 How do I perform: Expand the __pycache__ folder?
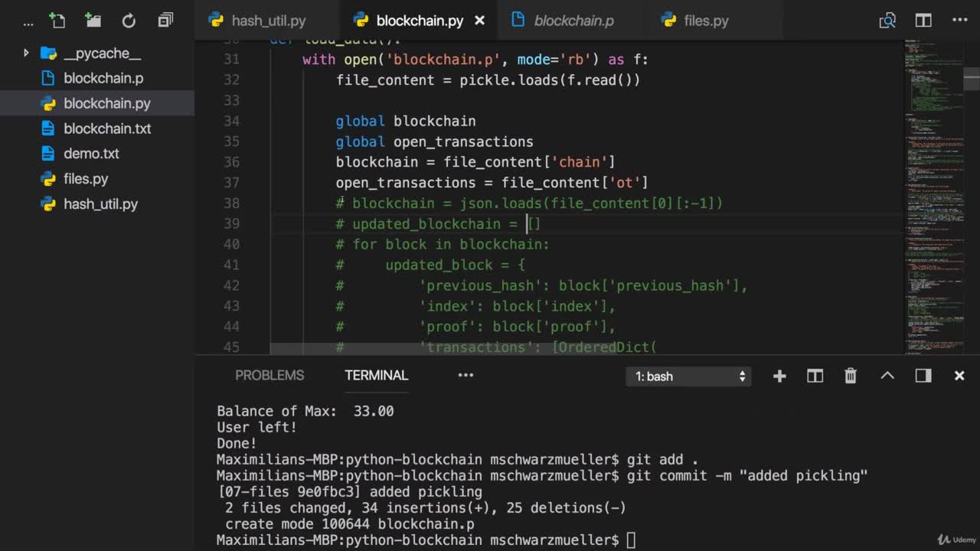point(26,53)
